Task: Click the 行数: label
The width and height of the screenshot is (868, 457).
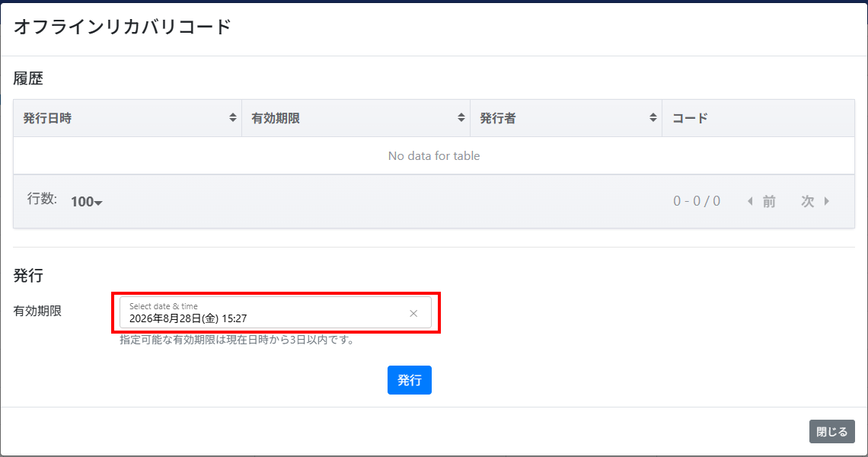Action: click(x=42, y=199)
